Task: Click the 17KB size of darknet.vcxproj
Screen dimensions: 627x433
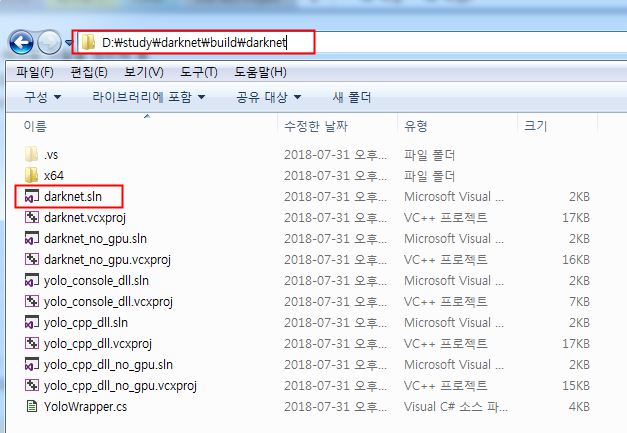Action: (576, 217)
